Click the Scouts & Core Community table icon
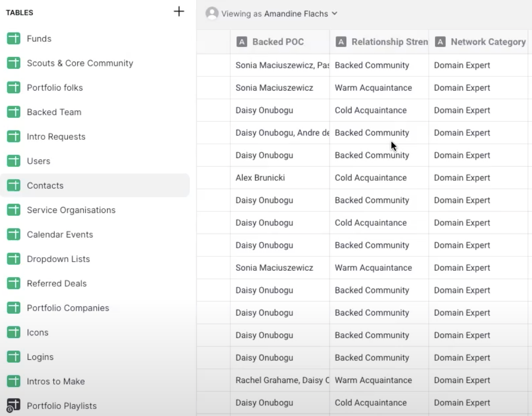The image size is (532, 416). point(14,63)
